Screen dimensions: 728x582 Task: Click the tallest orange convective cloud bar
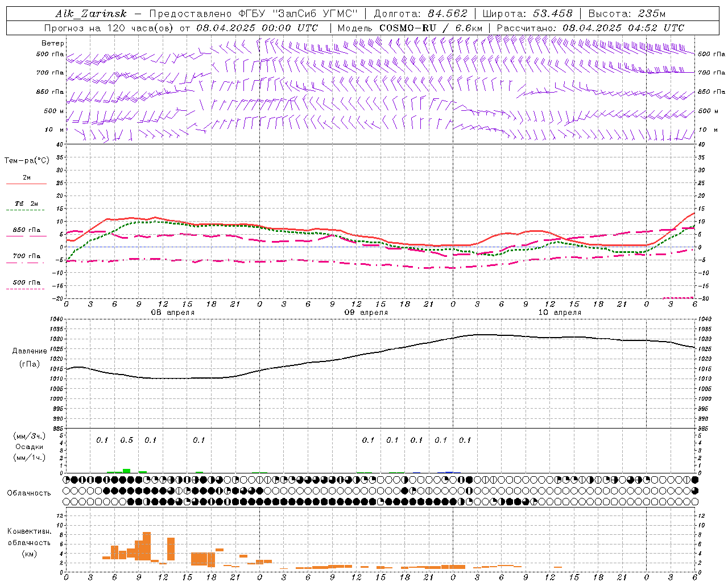click(x=147, y=546)
